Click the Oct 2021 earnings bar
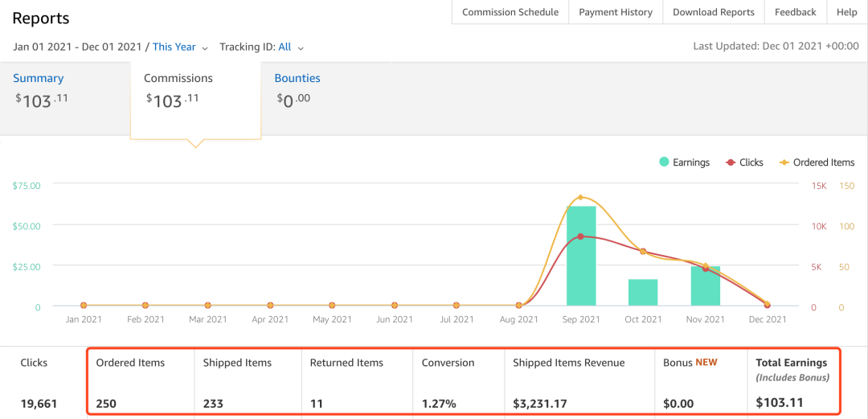 tap(643, 293)
